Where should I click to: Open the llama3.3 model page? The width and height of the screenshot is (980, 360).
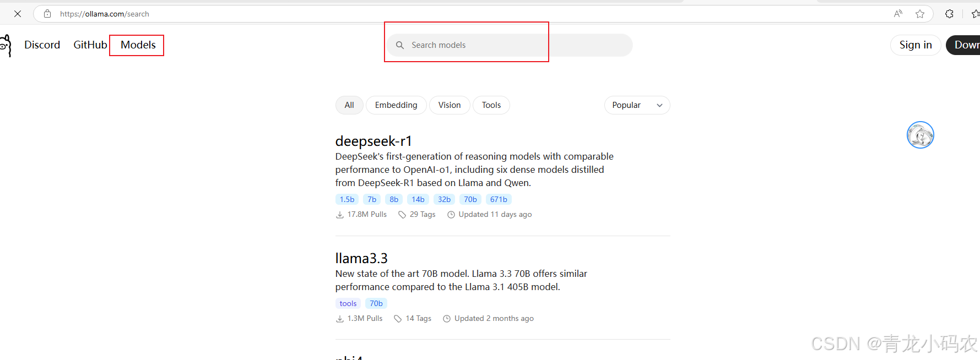click(361, 258)
